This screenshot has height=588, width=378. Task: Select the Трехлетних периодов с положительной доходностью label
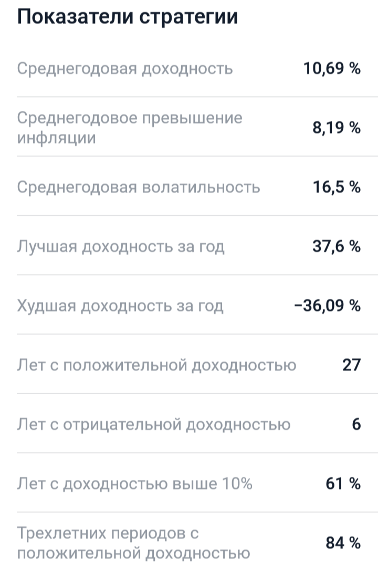click(133, 543)
